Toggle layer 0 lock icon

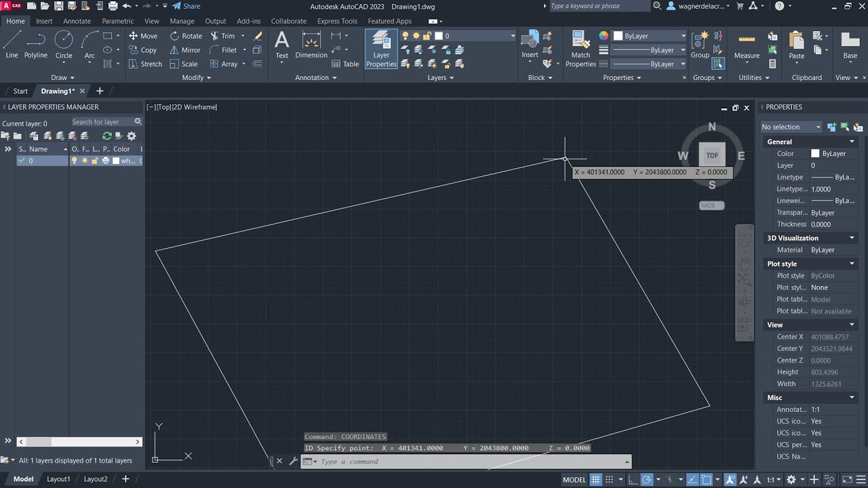[95, 161]
